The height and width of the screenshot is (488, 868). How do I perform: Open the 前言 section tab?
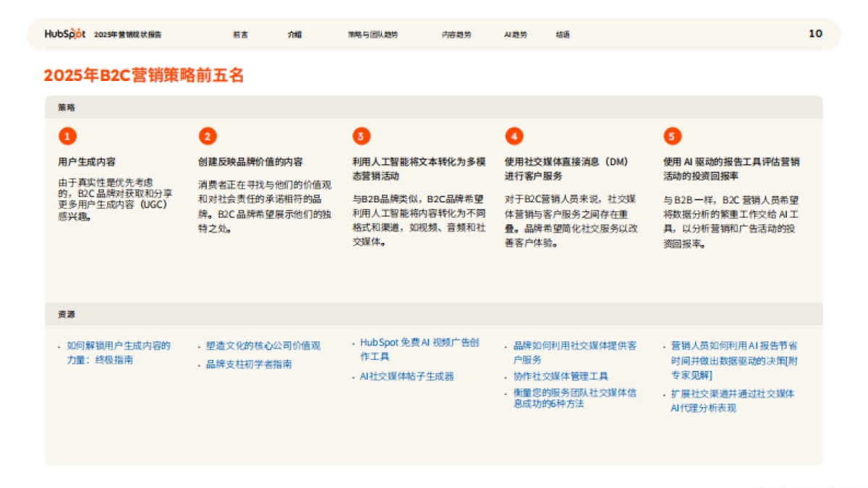240,35
